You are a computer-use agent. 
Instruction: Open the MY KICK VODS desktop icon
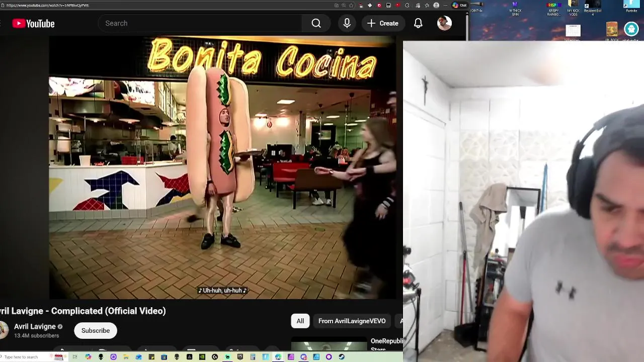coord(574,8)
